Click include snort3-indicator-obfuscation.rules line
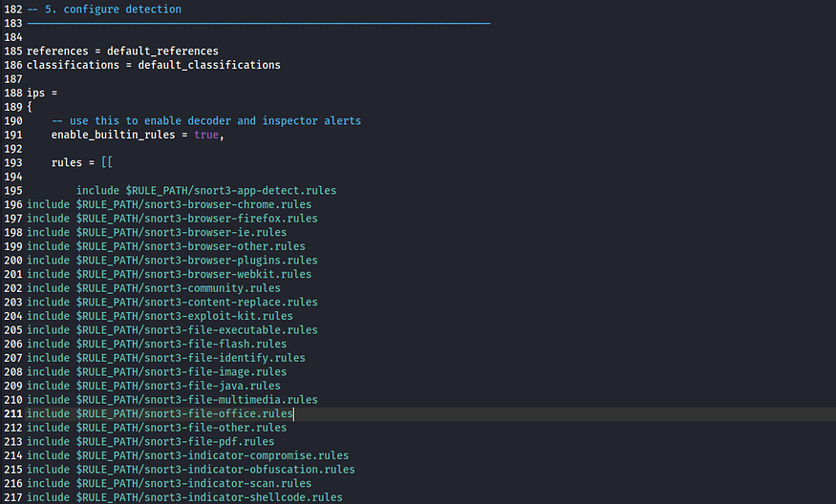 click(191, 470)
